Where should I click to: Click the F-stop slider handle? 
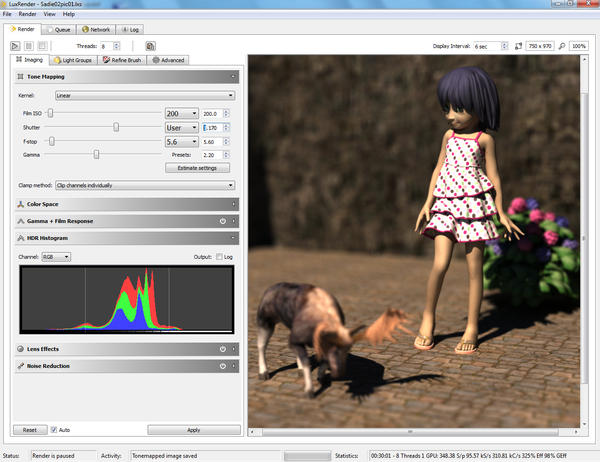click(x=52, y=141)
